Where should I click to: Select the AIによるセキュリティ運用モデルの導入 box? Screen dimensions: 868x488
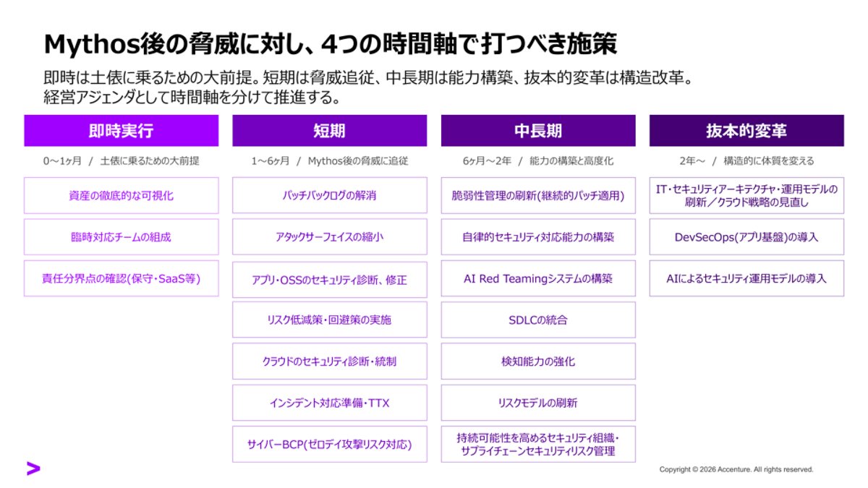coord(746,278)
